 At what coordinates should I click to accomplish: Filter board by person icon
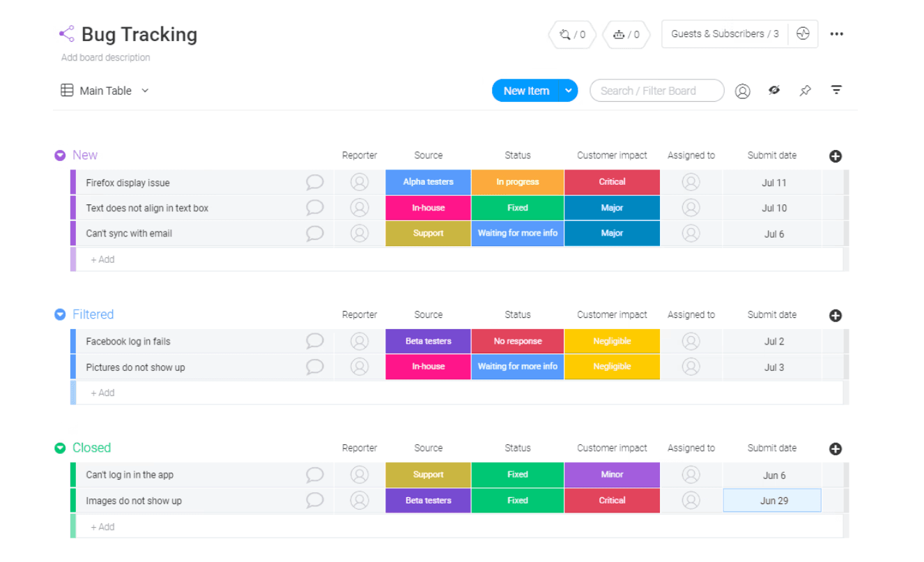pyautogui.click(x=743, y=91)
